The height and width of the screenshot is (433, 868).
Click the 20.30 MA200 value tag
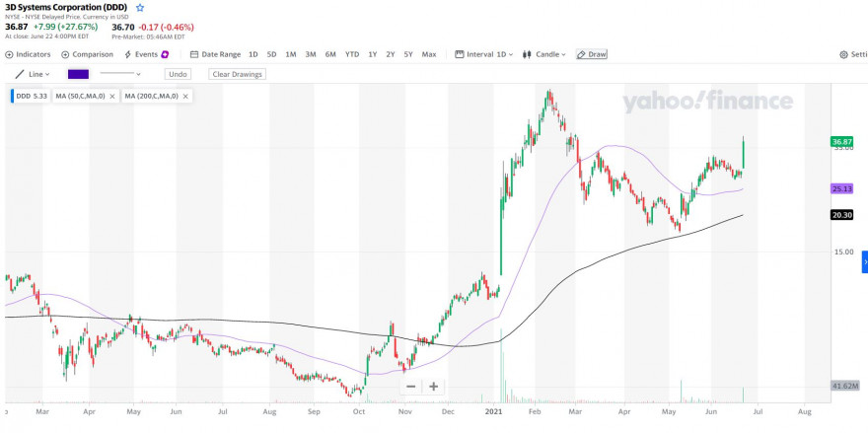coord(842,215)
